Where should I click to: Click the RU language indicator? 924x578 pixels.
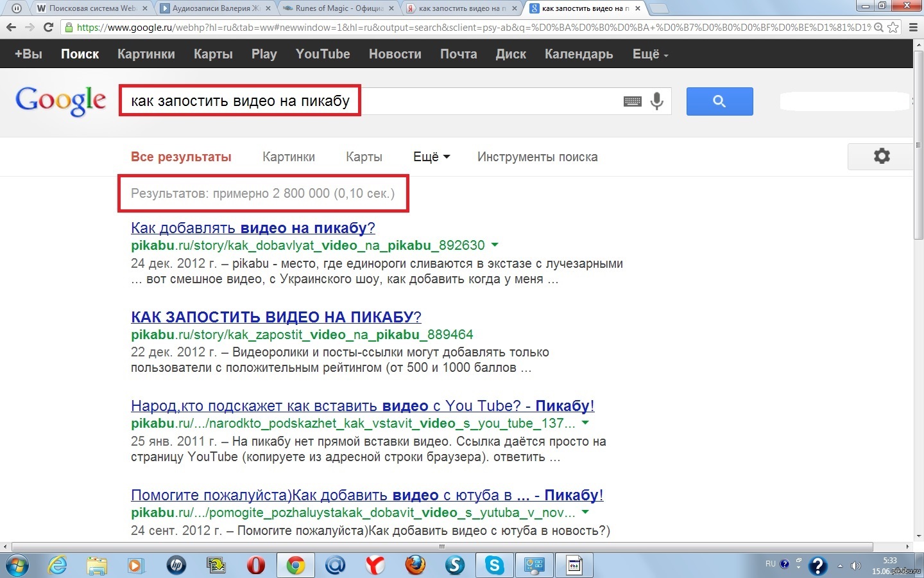click(x=771, y=564)
